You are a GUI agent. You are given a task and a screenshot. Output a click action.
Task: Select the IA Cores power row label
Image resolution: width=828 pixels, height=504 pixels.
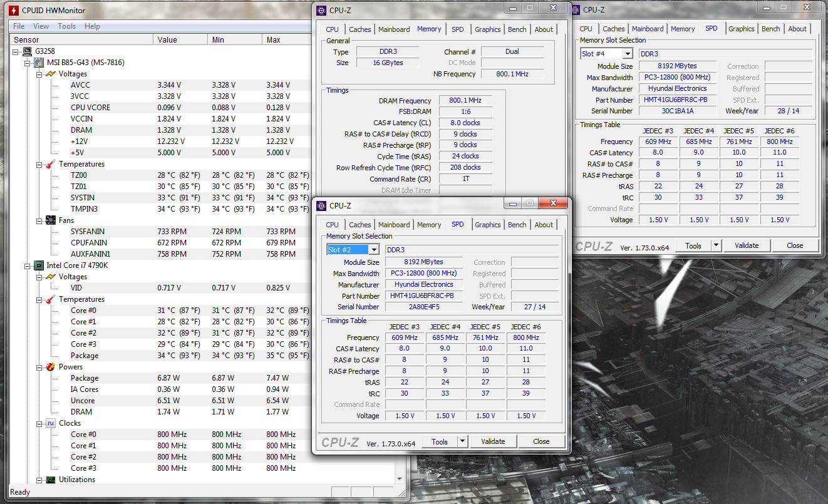85,389
